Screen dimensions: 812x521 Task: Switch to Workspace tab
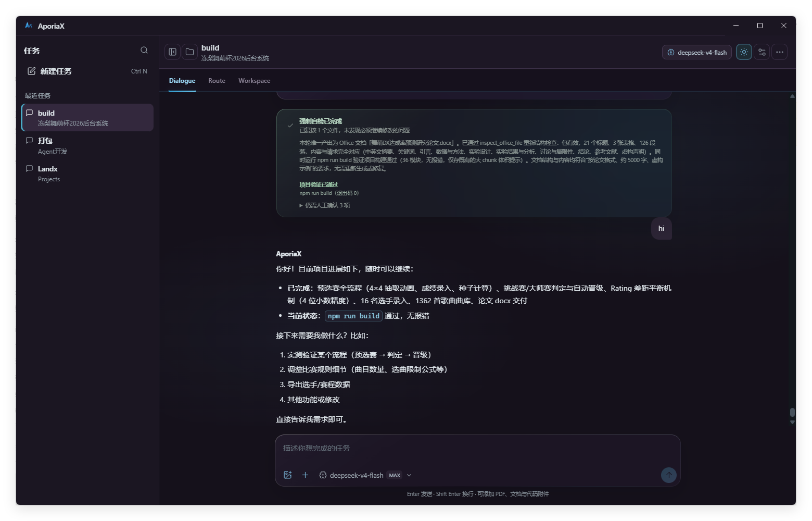254,81
